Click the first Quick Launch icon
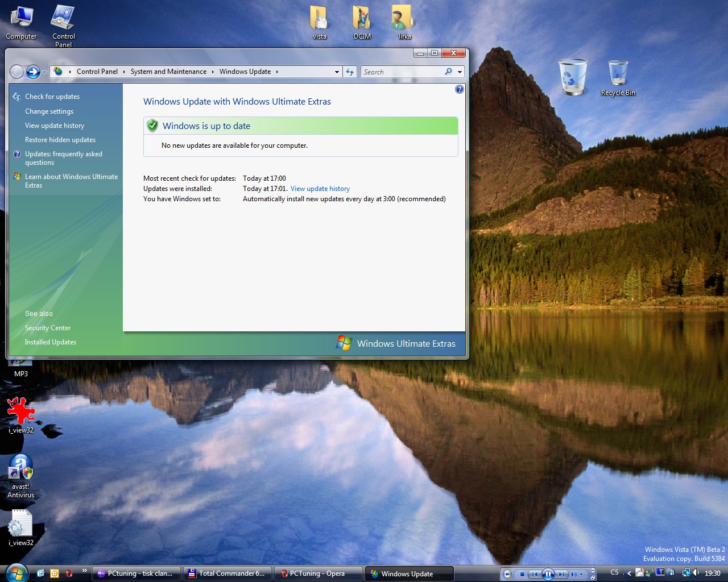This screenshot has width=728, height=582. coord(40,573)
